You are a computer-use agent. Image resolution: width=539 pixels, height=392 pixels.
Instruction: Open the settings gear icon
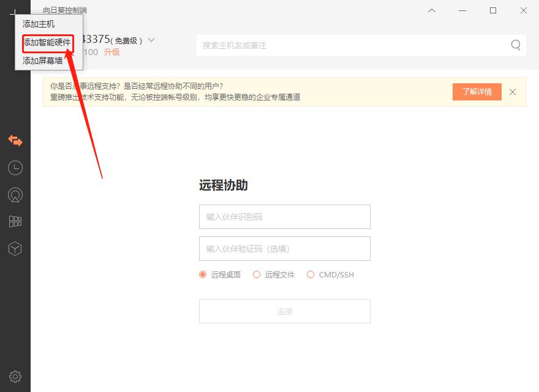[x=15, y=376]
